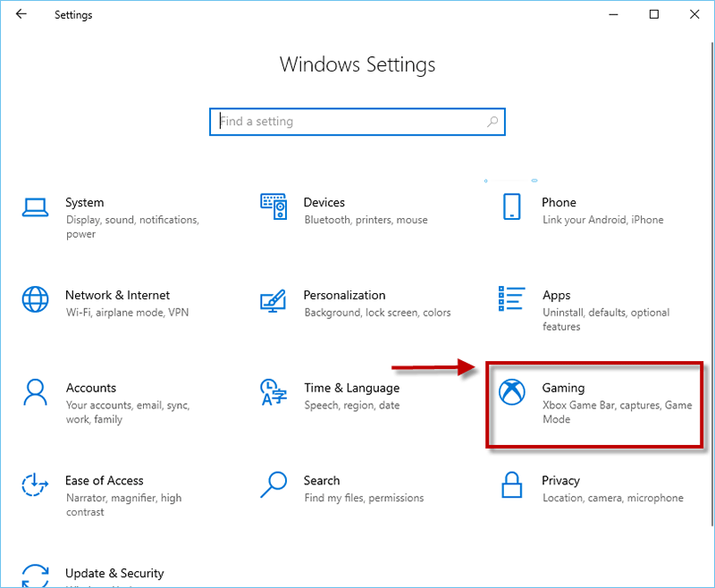Click 'Xbox Game Bar, captures, Game Mode' text
This screenshot has height=588, width=715.
click(617, 412)
